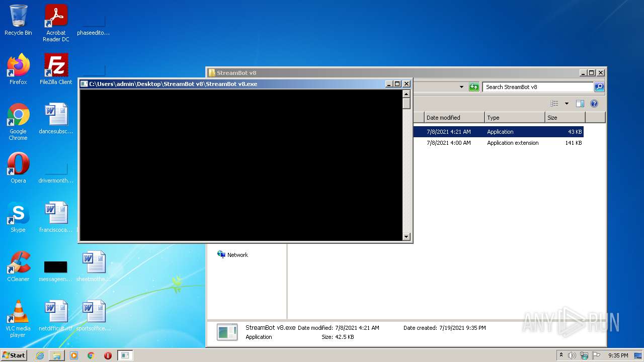Screen dimensions: 644x362
Task: Open the Start menu
Action: pos(14,355)
